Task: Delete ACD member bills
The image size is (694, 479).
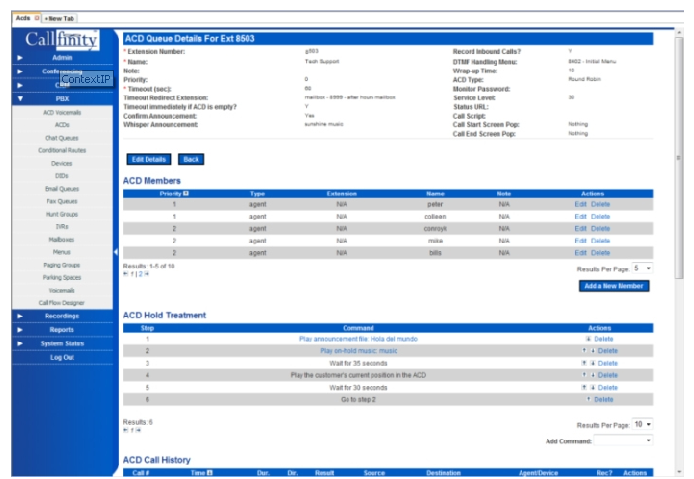Action: point(601,253)
